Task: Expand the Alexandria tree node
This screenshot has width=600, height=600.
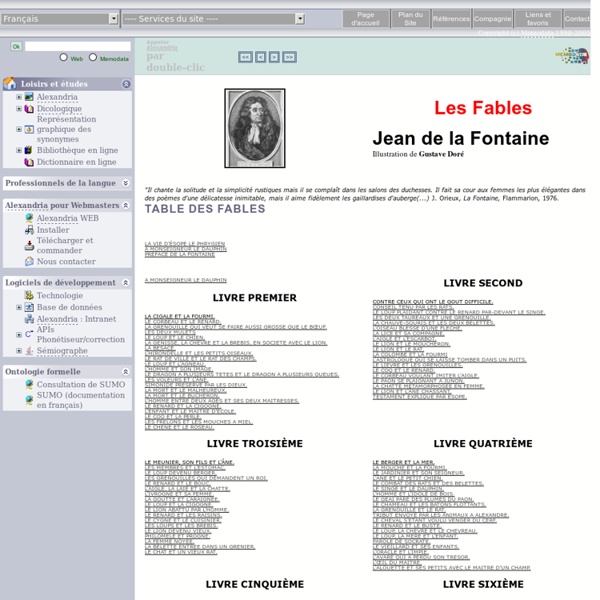Action: 19,97
